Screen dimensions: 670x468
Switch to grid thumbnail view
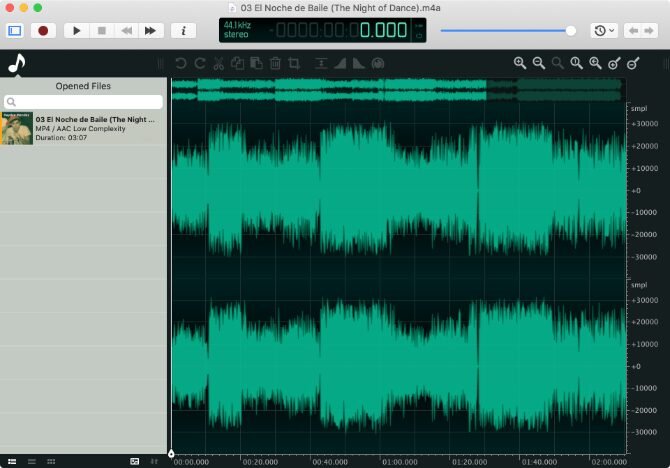(51, 462)
